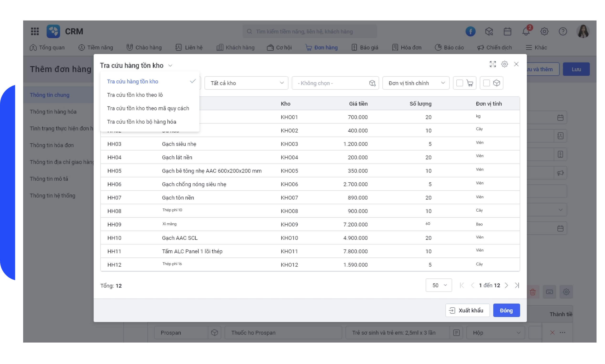Click the keyboard shortcut icon beside trash
This screenshot has width=605, height=364.
pyautogui.click(x=549, y=292)
